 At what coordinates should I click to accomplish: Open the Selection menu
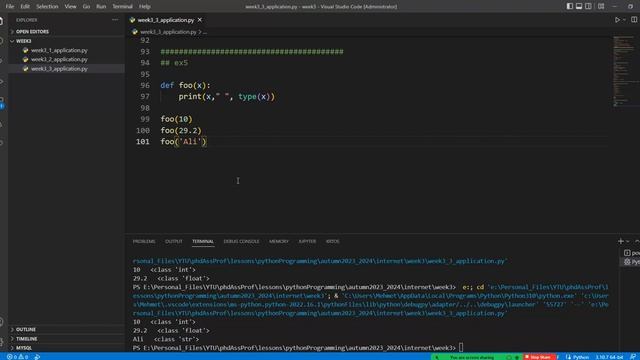[47, 7]
